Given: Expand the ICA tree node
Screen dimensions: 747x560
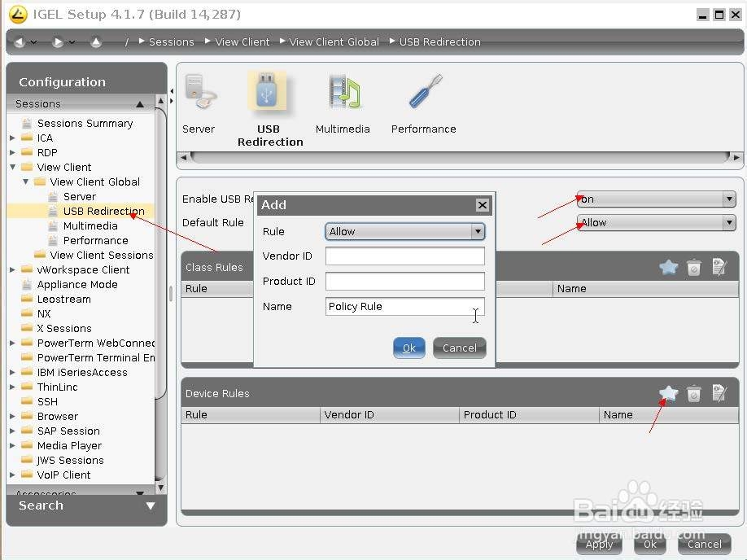Looking at the screenshot, I should [x=12, y=138].
